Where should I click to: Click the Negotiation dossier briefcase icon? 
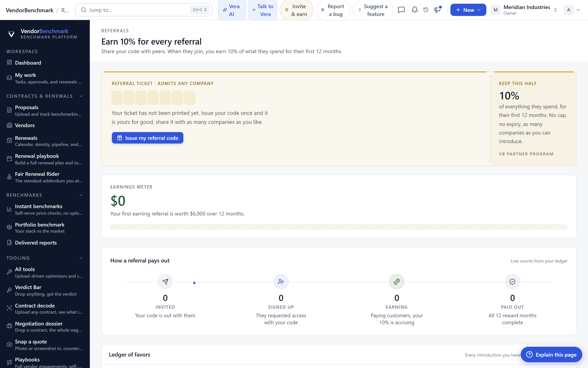(x=9, y=326)
